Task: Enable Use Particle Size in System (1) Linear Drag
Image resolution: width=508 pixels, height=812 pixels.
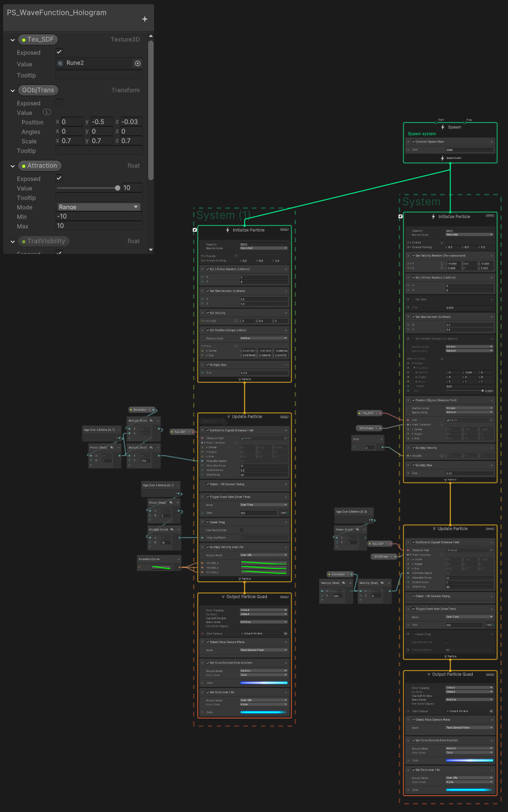Action: 242,530
